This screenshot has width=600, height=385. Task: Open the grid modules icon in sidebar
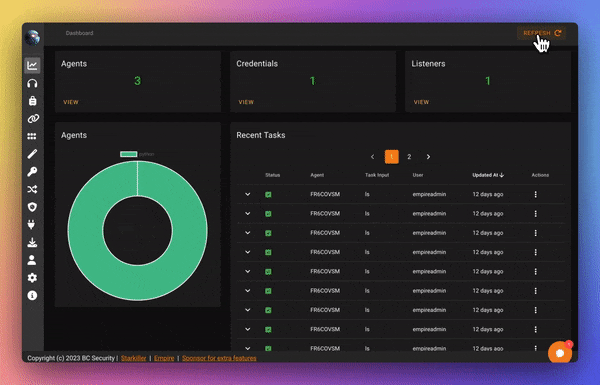(x=32, y=136)
